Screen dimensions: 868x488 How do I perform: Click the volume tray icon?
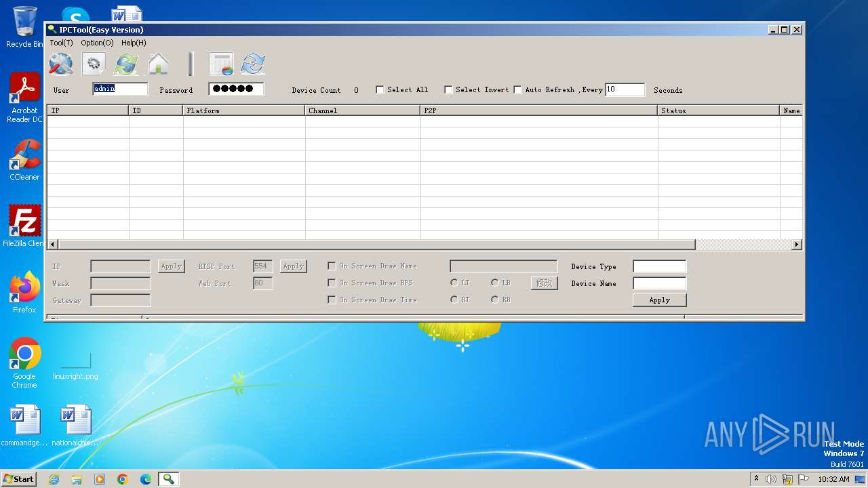pos(771,479)
